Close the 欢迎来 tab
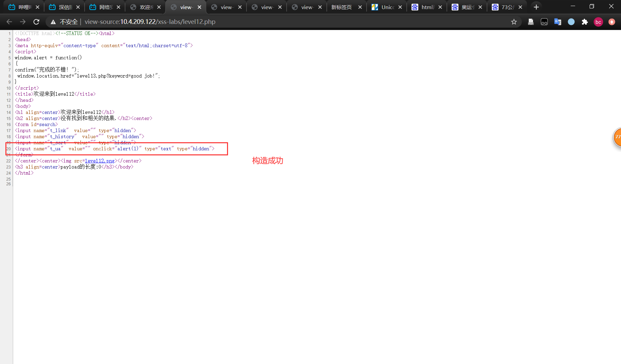 pos(159,7)
